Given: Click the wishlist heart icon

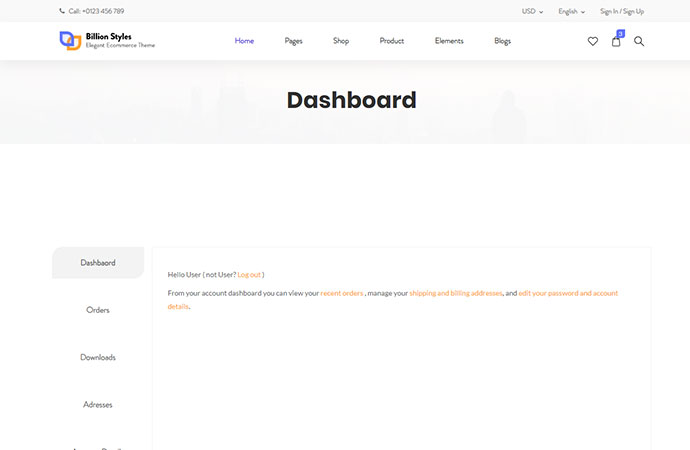Looking at the screenshot, I should coord(592,41).
